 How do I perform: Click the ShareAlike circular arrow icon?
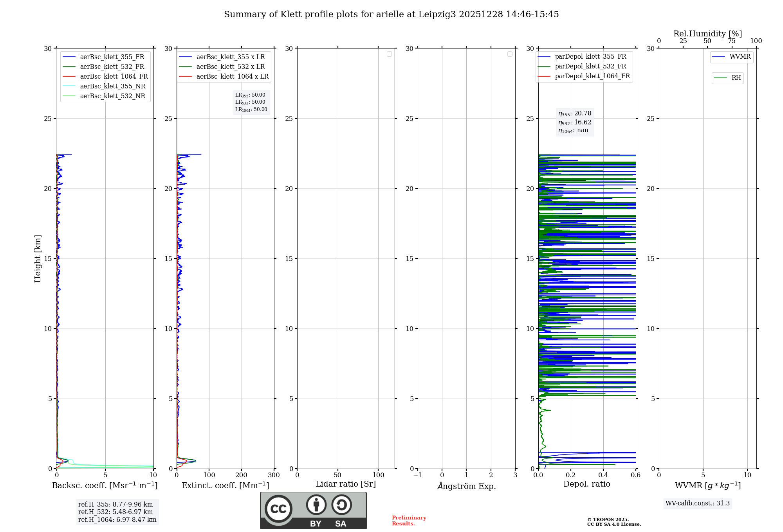pos(341,505)
